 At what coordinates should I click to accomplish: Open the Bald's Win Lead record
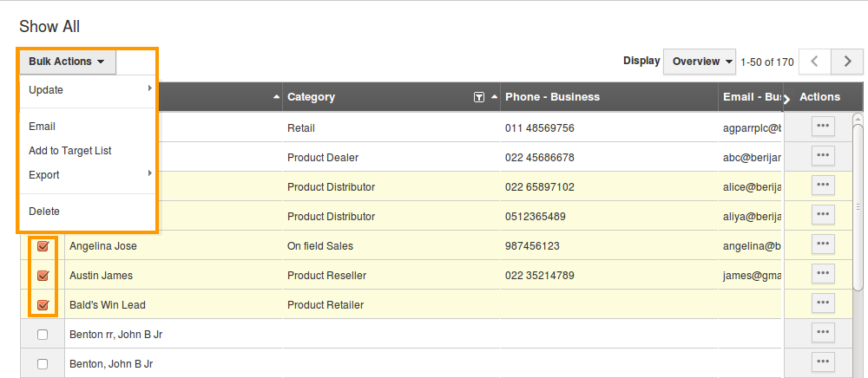[108, 305]
